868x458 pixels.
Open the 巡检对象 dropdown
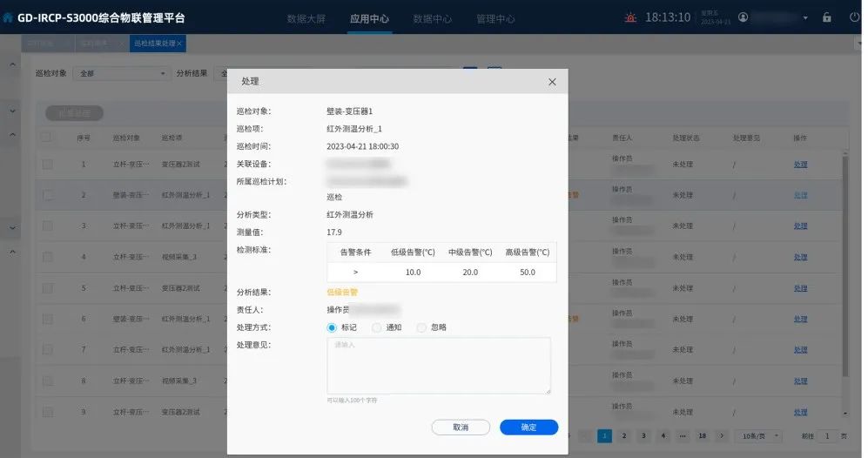coord(120,74)
